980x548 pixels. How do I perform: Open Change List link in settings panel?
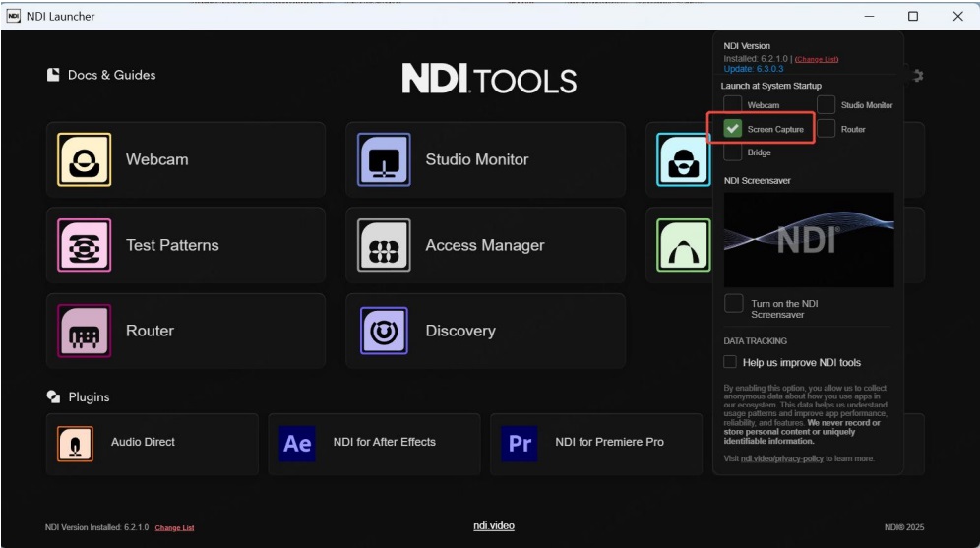[x=816, y=59]
